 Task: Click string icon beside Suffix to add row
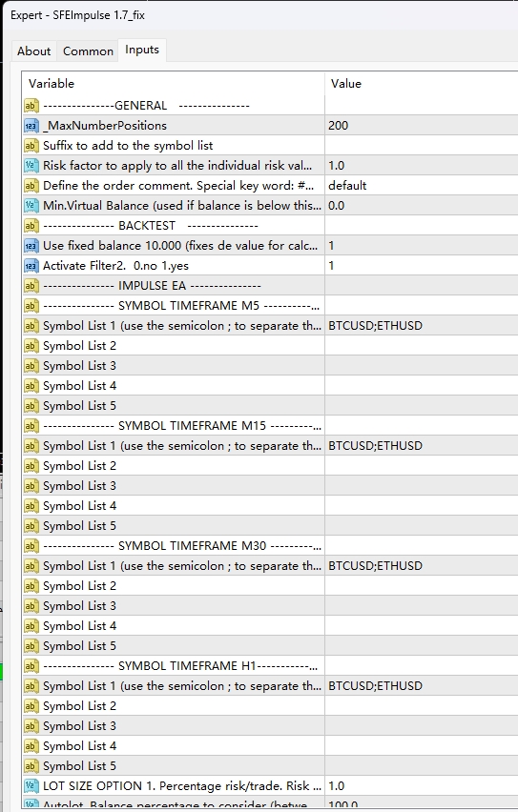click(31, 146)
